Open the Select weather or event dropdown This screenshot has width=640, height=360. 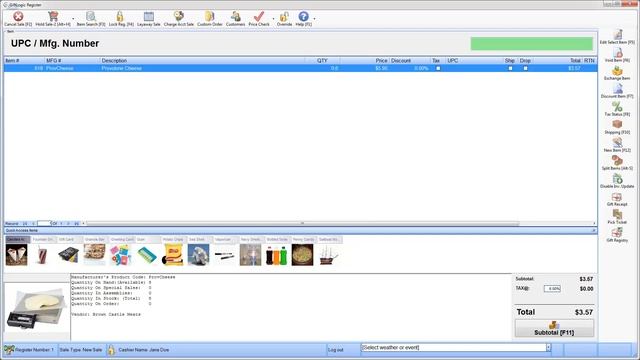548,347
